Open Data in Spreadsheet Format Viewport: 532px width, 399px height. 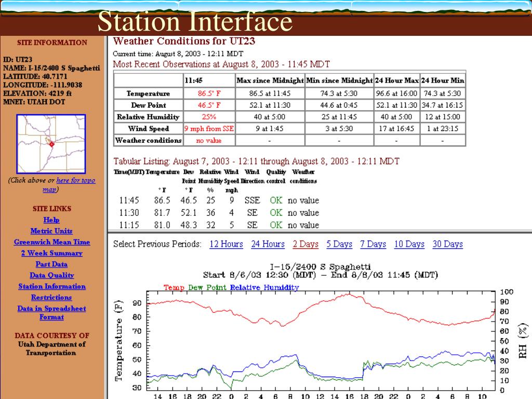pyautogui.click(x=51, y=312)
